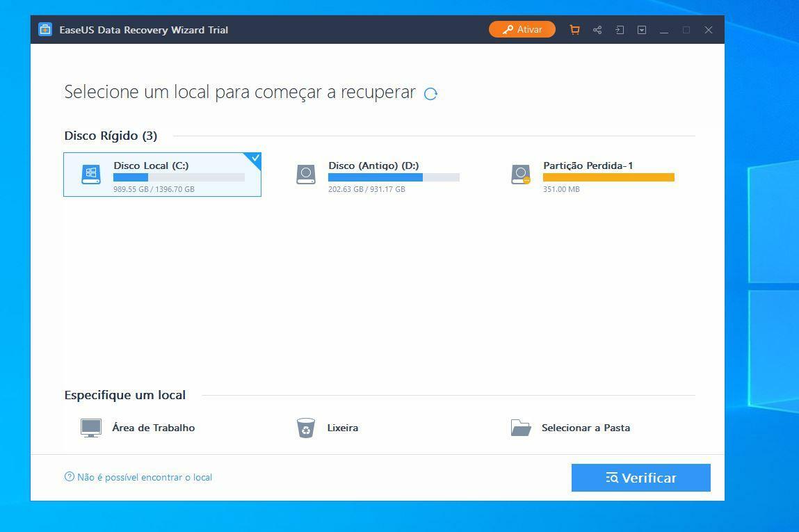Click the shopping cart icon
Image resolution: width=799 pixels, height=532 pixels.
point(575,30)
